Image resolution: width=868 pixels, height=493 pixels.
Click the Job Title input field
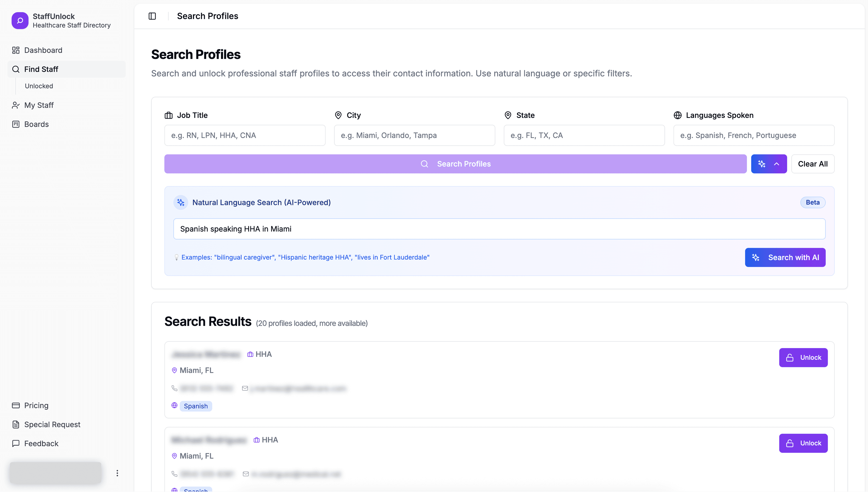click(244, 135)
